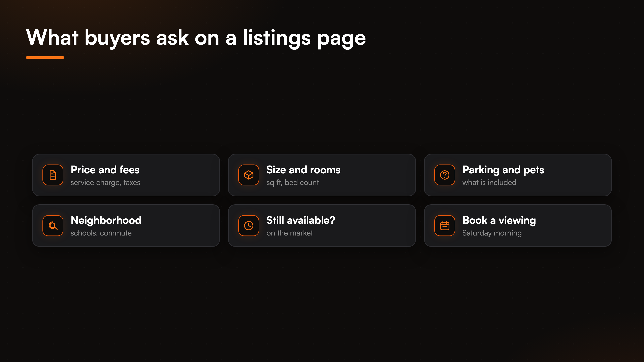The height and width of the screenshot is (362, 644).
Task: Select the Size and rooms heading
Action: pos(303,170)
